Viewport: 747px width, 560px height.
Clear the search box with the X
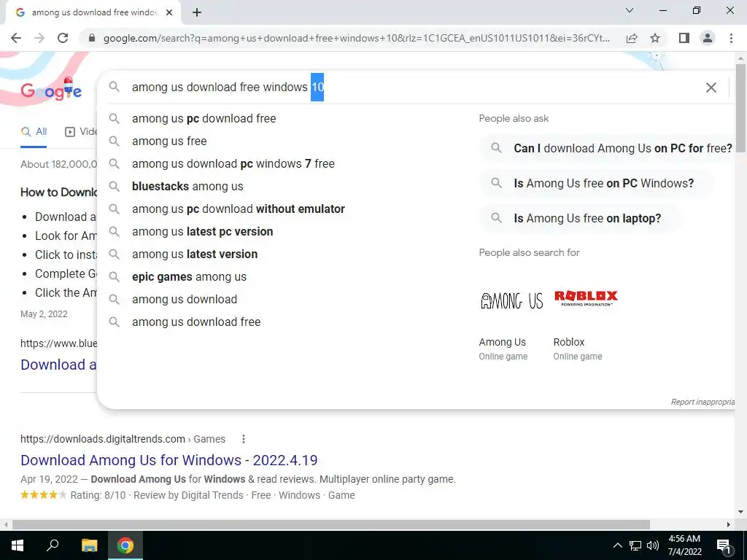(711, 87)
